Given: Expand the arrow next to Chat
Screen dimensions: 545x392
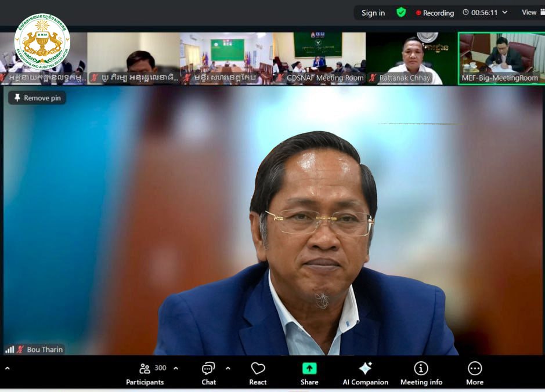Looking at the screenshot, I should (228, 368).
